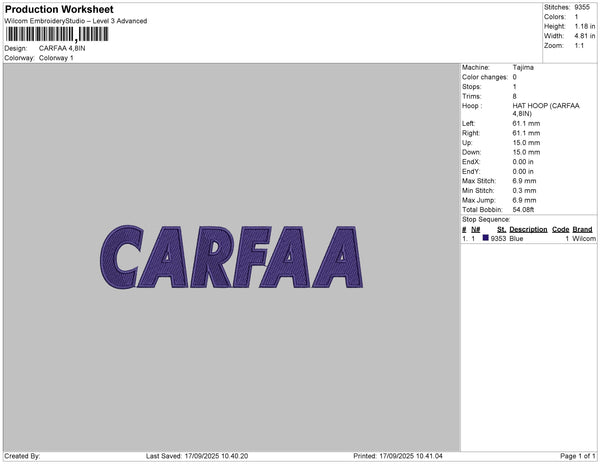This screenshot has height=464, width=600.
Task: Click the 'N#' column header
Action: [475, 230]
